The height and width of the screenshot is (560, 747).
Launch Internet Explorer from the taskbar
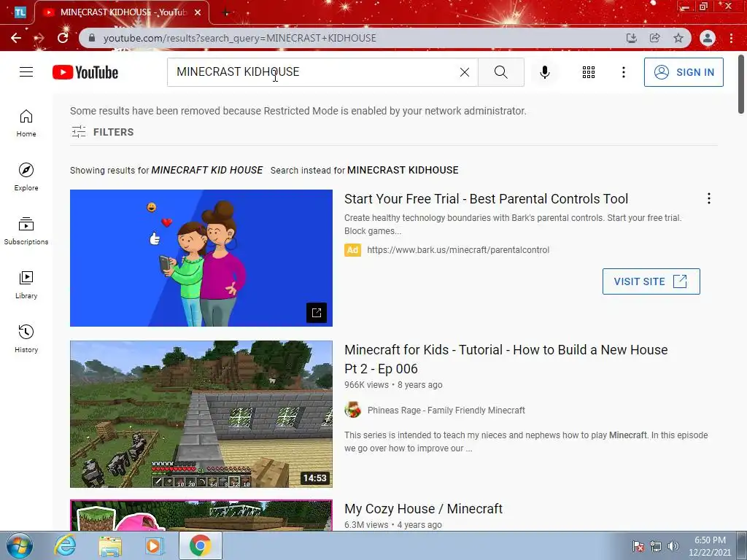click(x=65, y=545)
